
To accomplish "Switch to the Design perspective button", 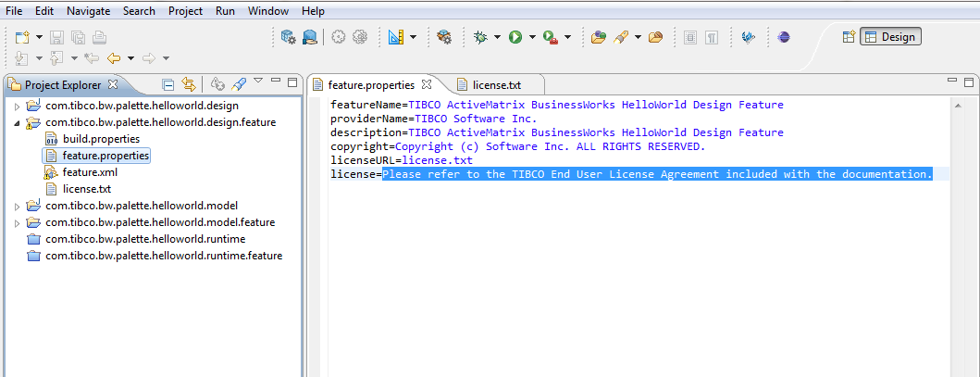I will point(890,37).
